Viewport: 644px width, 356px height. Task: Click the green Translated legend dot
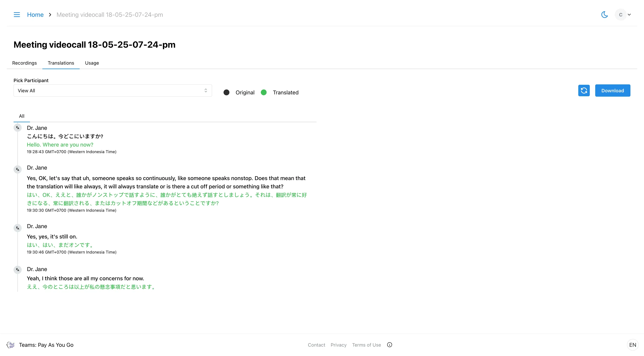[x=264, y=92]
